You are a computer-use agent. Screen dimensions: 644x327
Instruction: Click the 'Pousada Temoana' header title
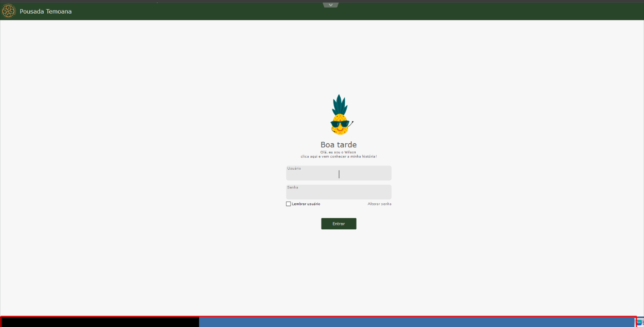(x=46, y=11)
